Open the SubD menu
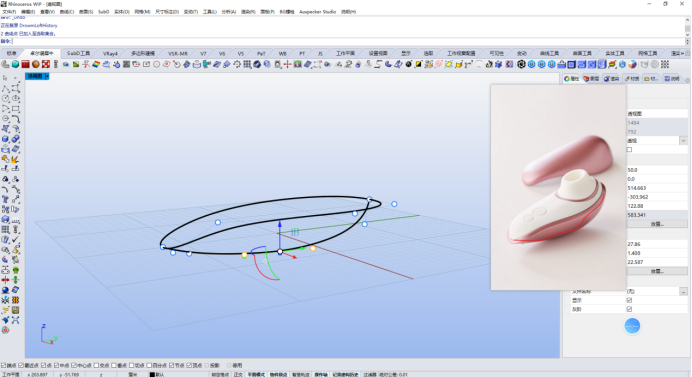This screenshot has width=692, height=377. point(103,12)
